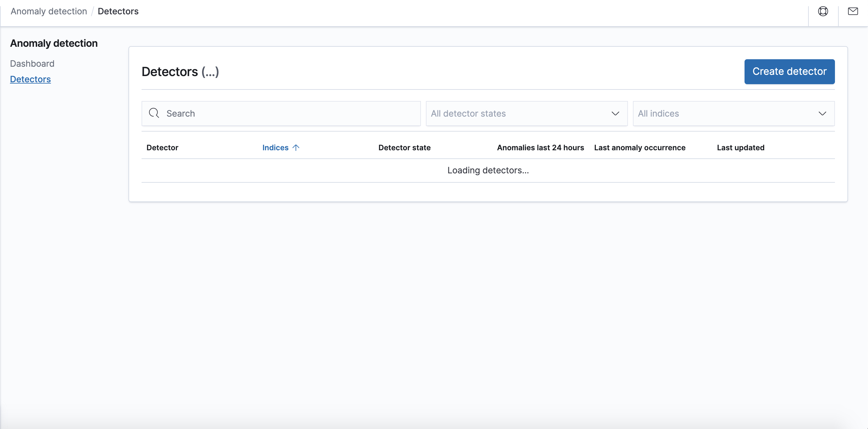Click the feedback mail icon
Image resolution: width=868 pixels, height=429 pixels.
(x=853, y=11)
